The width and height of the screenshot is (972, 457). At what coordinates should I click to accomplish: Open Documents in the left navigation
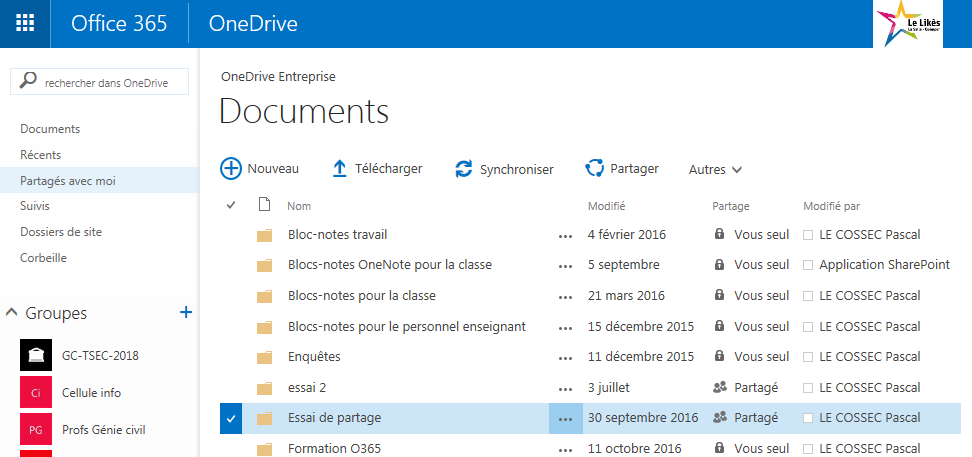50,129
